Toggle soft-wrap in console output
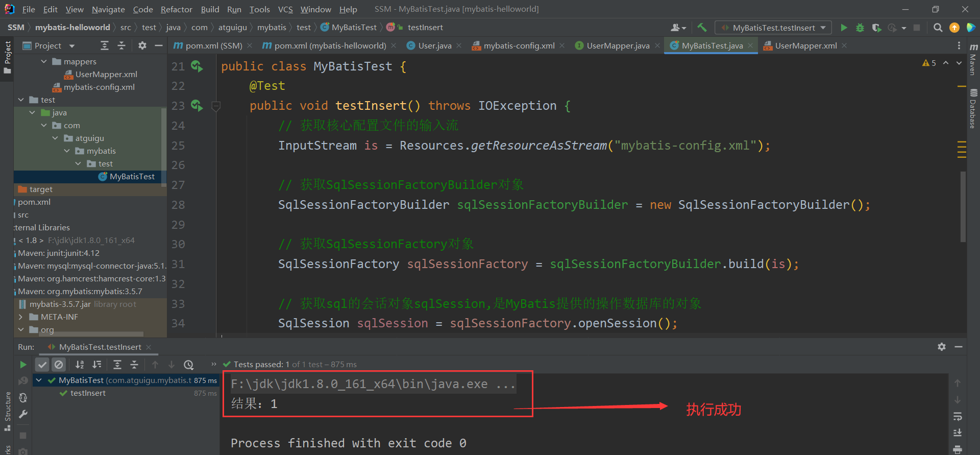The image size is (980, 455). click(x=958, y=416)
